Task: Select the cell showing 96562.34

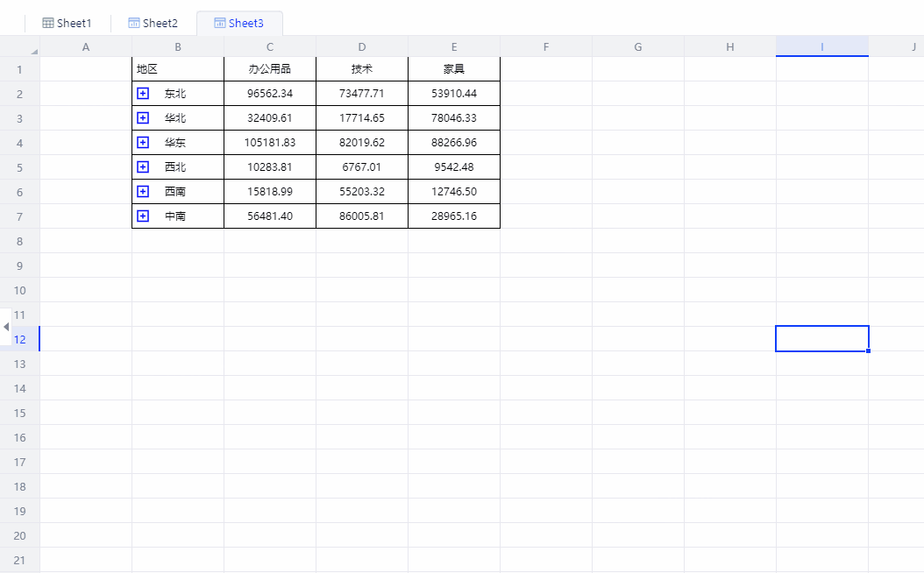Action: click(269, 93)
